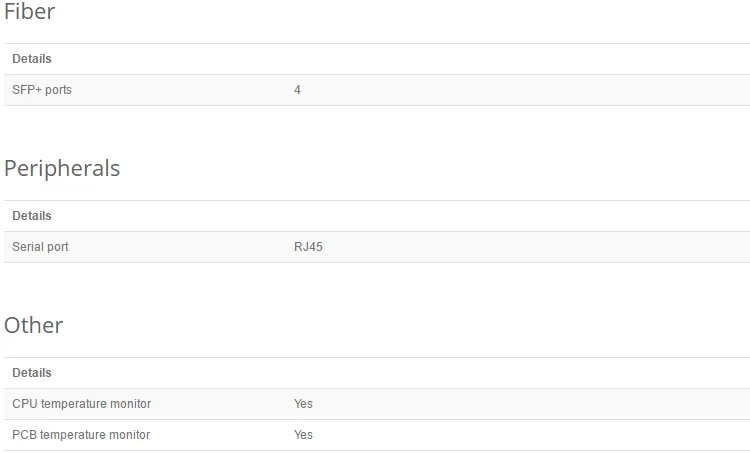Click empty area of SFP+ ports row
Image resolution: width=750 pixels, height=453 pixels.
tap(526, 90)
